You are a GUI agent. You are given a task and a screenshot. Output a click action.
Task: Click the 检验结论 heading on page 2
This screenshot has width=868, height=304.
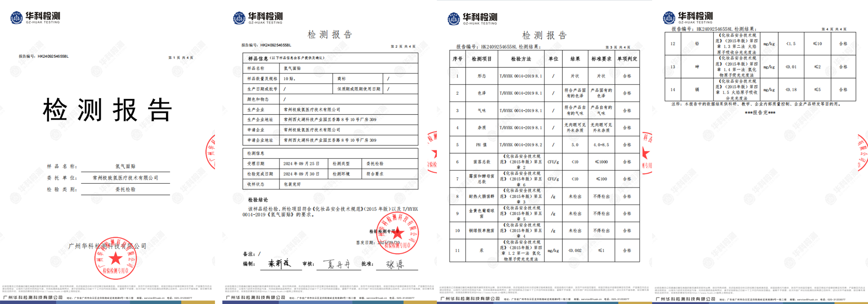pos(258,200)
